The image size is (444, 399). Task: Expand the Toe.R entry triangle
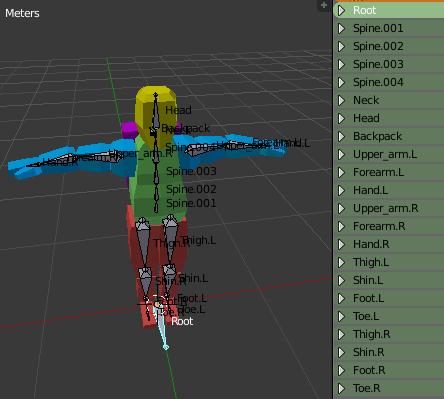tap(341, 388)
